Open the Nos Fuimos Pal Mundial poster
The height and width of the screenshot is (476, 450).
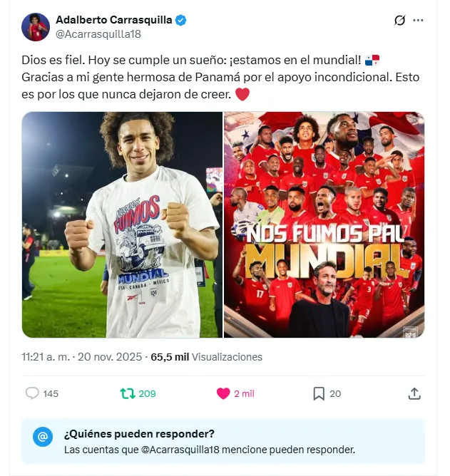point(324,224)
